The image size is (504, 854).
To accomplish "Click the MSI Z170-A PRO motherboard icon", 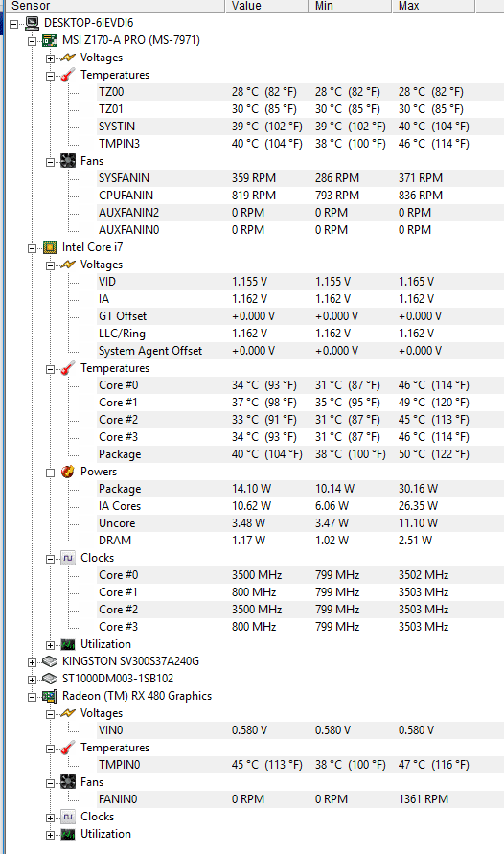I will (50, 40).
